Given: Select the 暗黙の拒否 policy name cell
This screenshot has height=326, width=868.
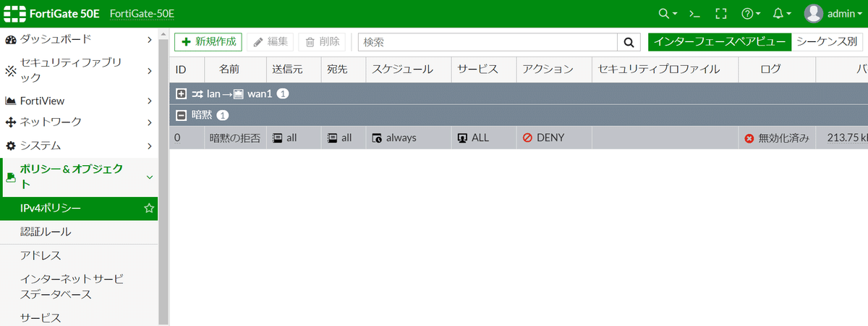Looking at the screenshot, I should 235,138.
